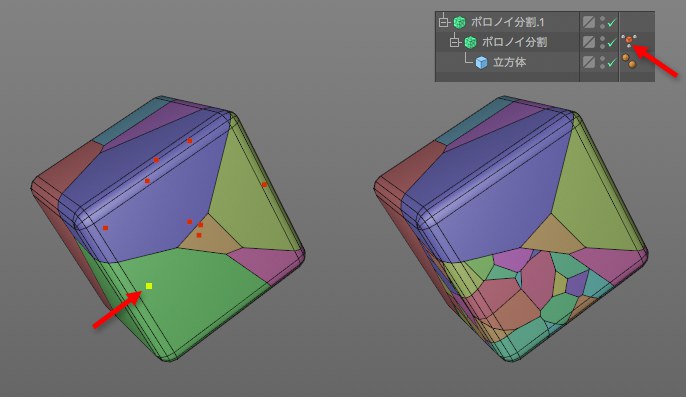
Task: Toggle visibility dots of 立方体
Action: pyautogui.click(x=602, y=62)
